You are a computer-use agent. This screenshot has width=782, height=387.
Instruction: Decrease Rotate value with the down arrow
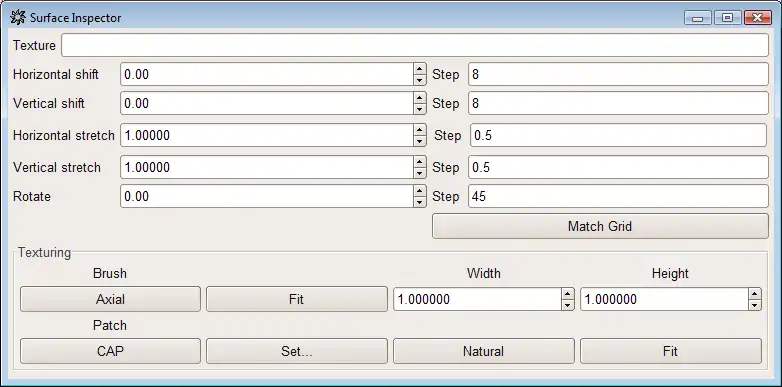[419, 201]
